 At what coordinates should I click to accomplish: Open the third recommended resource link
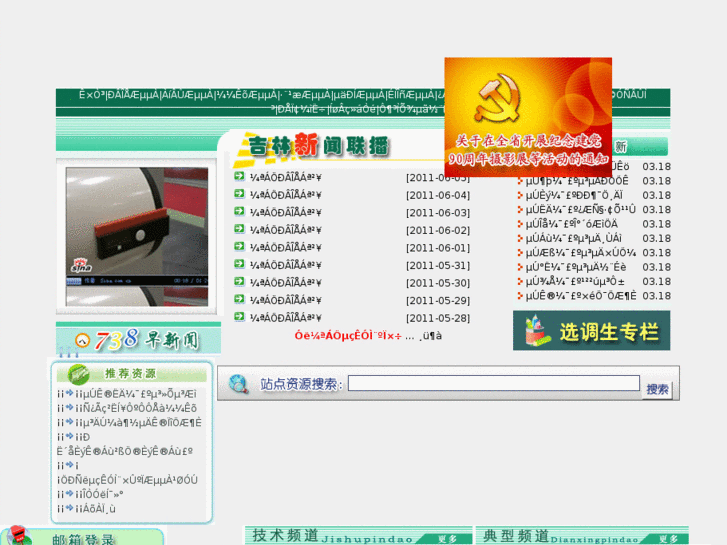pos(138,423)
